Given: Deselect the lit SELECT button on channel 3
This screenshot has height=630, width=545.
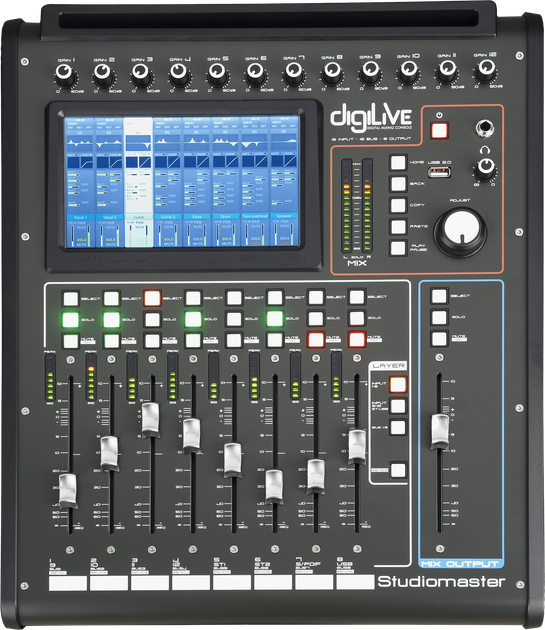Looking at the screenshot, I should pos(152,299).
